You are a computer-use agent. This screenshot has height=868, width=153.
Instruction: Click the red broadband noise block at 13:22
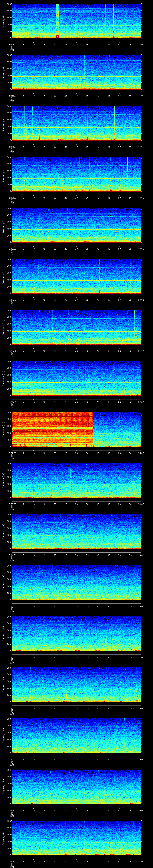tap(53, 429)
